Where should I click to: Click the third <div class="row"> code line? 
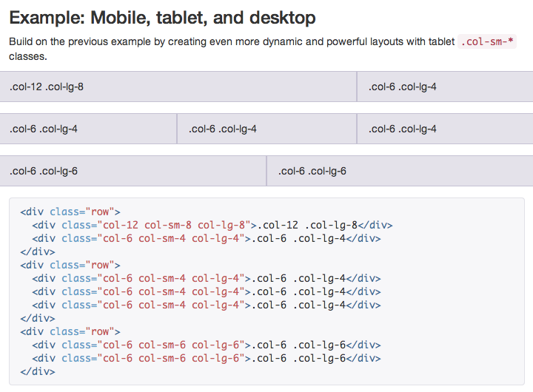pos(70,331)
